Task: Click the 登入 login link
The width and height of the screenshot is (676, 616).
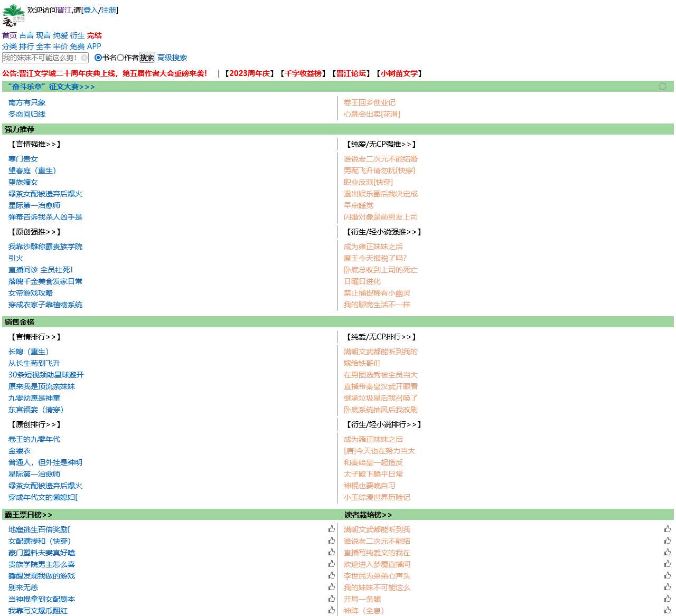Action: coord(91,10)
